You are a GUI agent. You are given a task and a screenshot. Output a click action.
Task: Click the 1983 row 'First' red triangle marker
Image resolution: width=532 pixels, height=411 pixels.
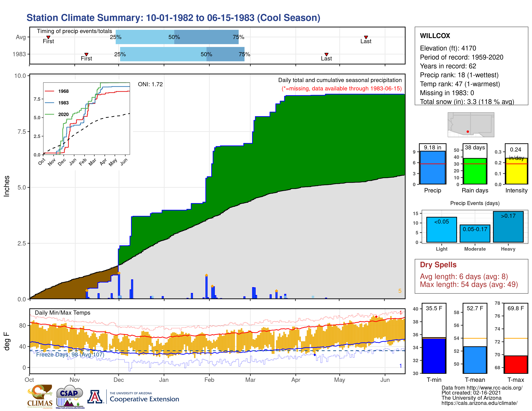86,54
